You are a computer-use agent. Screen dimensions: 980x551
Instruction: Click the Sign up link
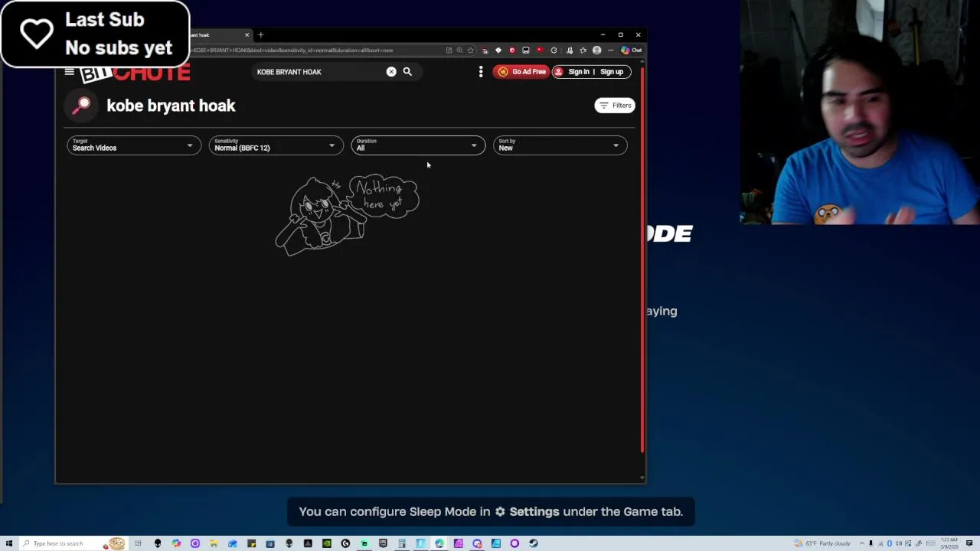click(612, 72)
